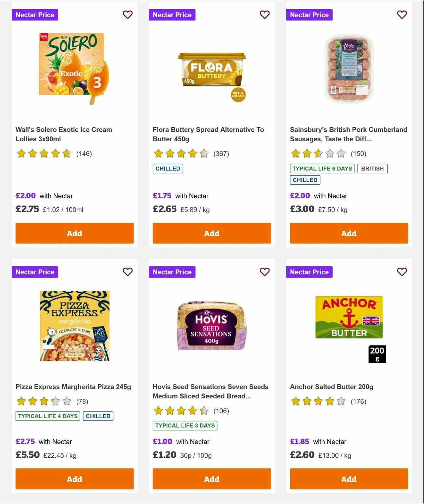Image resolution: width=424 pixels, height=504 pixels.
Task: Click the BRITISH tag on the sausages card
Action: (372, 168)
